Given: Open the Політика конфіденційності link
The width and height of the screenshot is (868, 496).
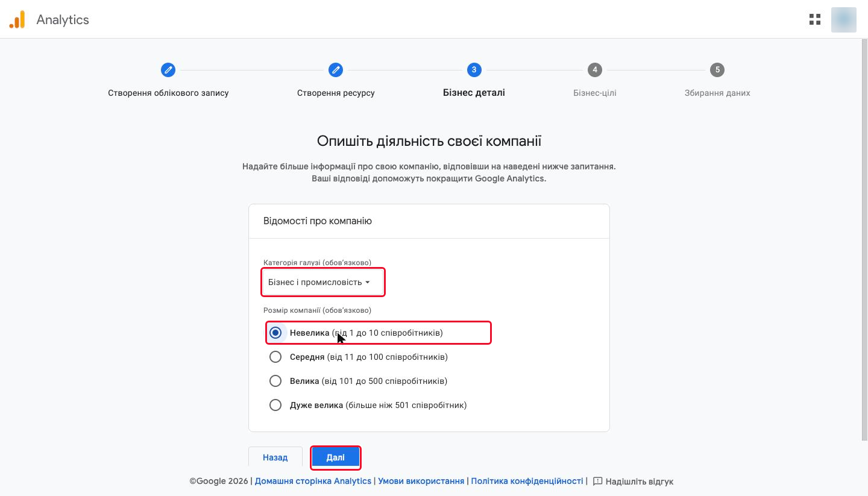Looking at the screenshot, I should tap(527, 481).
